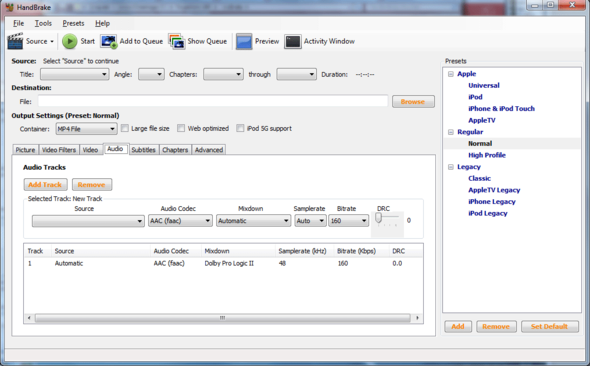Open the Angle dropdown
This screenshot has height=366, width=590.
click(x=151, y=74)
